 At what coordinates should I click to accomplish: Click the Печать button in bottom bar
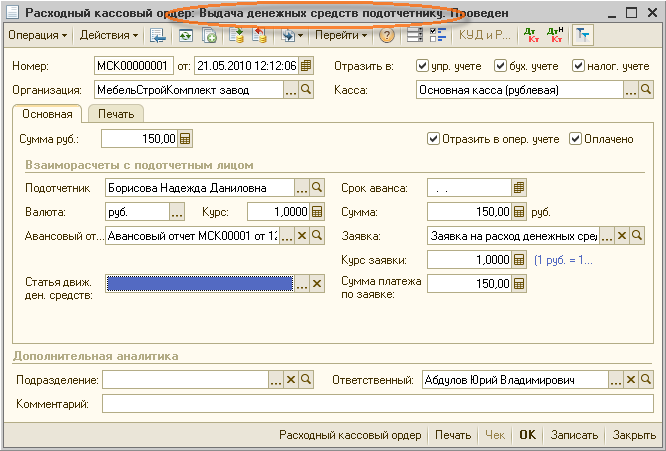[x=453, y=435]
